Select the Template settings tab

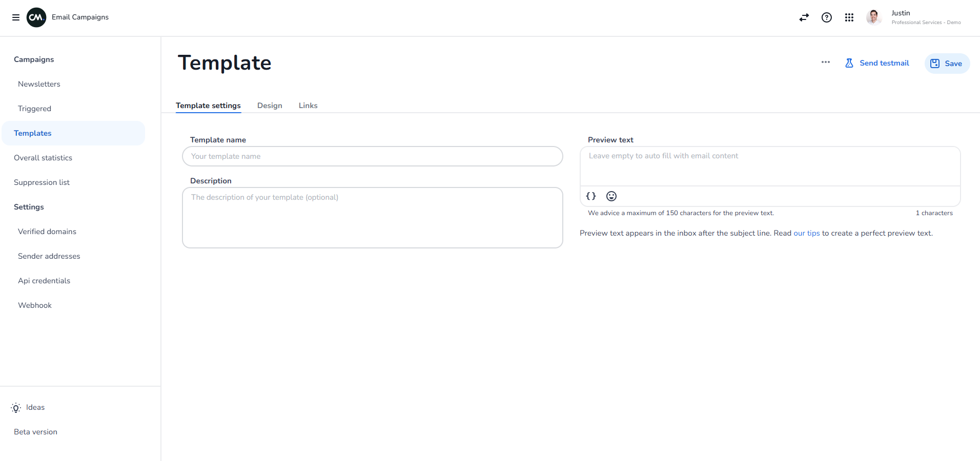tap(208, 106)
